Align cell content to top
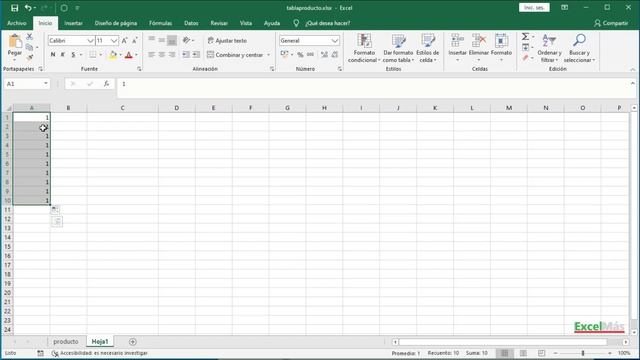This screenshot has height=360, width=640. click(x=151, y=40)
